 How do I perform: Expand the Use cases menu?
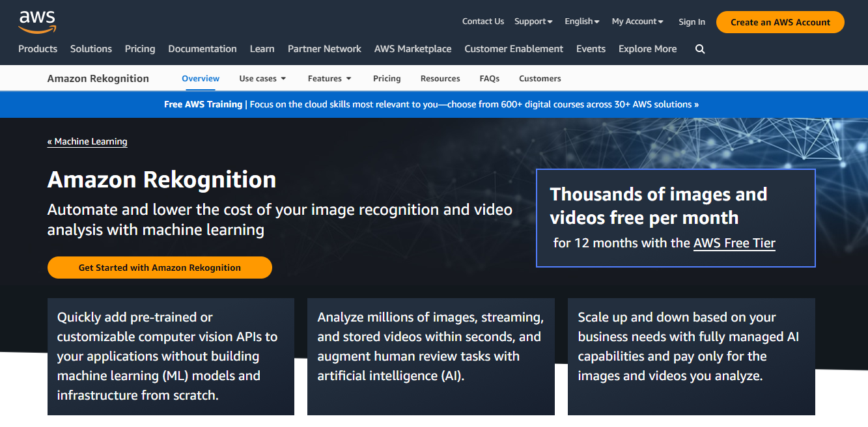(262, 78)
